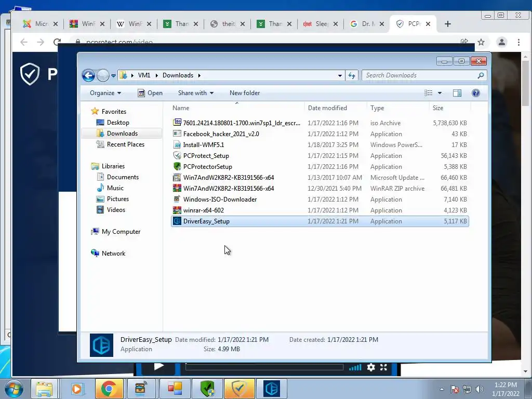
Task: Switch to the cnet Sleep browser tab
Action: pyautogui.click(x=321, y=24)
